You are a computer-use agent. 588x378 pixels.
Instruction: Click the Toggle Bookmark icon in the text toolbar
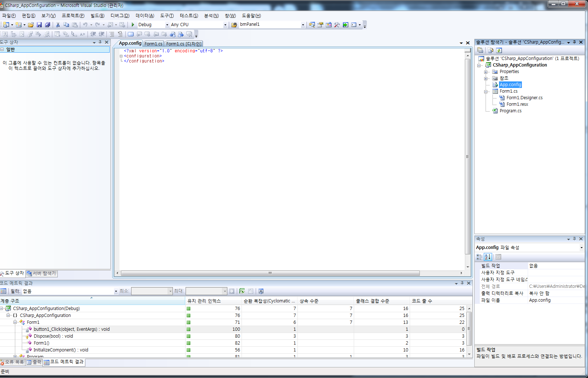pos(131,34)
